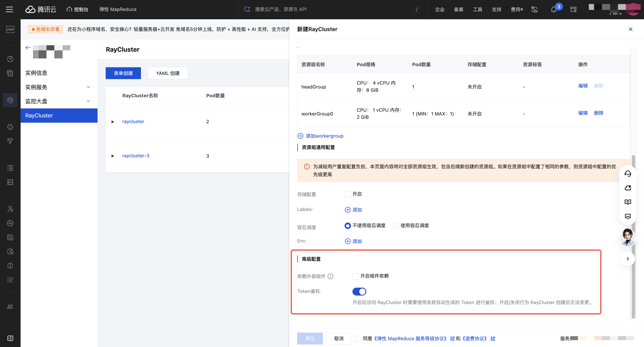Tick the agreement checkbox before 同意
The height and width of the screenshot is (347, 644).
pos(358,338)
